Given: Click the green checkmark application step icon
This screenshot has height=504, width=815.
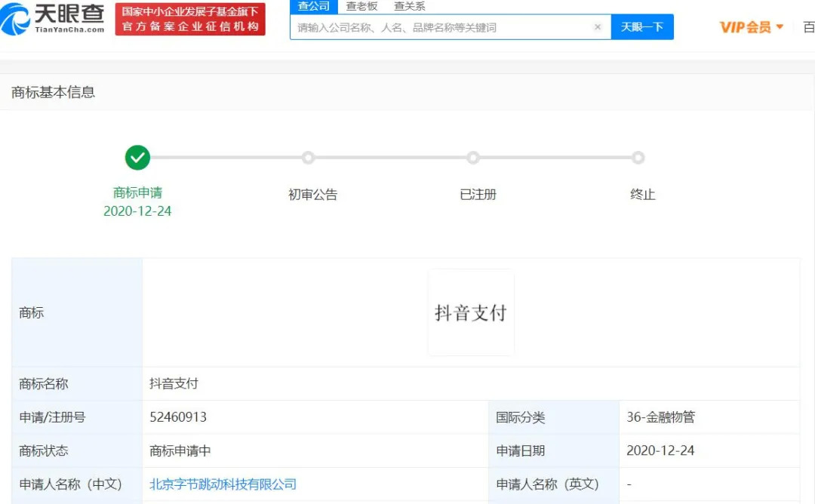Looking at the screenshot, I should [x=137, y=158].
